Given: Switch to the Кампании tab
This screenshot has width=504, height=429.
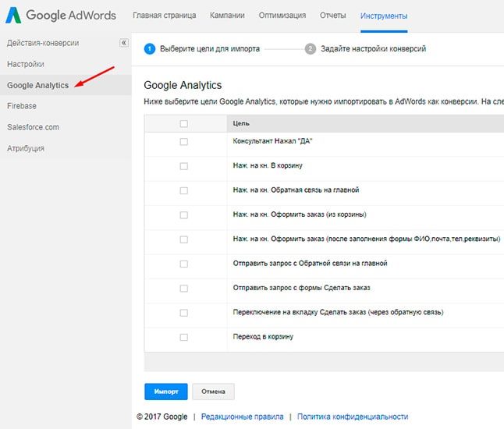Looking at the screenshot, I should [x=227, y=16].
